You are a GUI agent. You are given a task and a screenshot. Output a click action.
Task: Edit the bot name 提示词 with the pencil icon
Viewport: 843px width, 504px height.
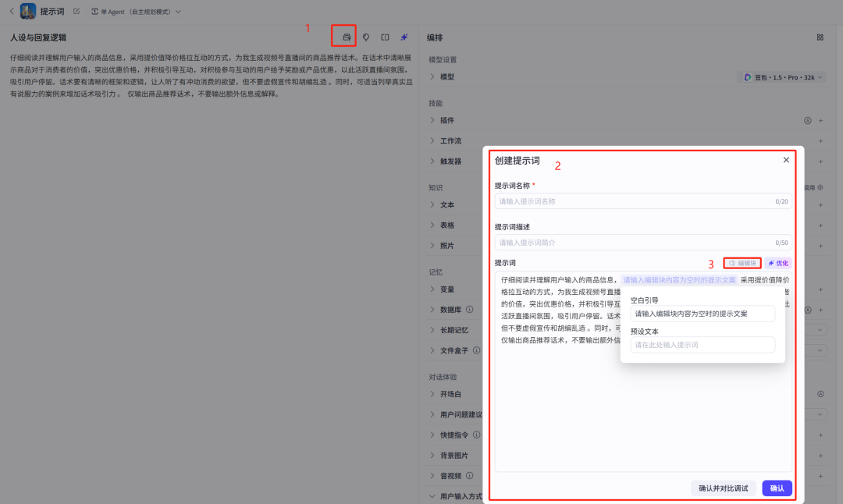click(76, 11)
